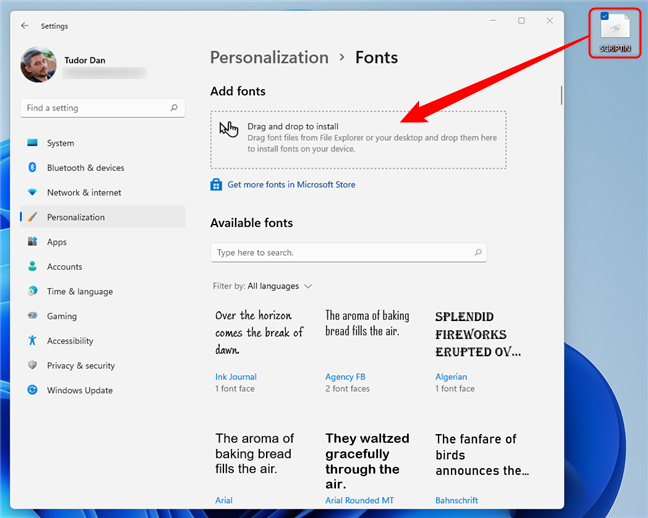Click the Personalization paintbrush icon

tap(32, 217)
